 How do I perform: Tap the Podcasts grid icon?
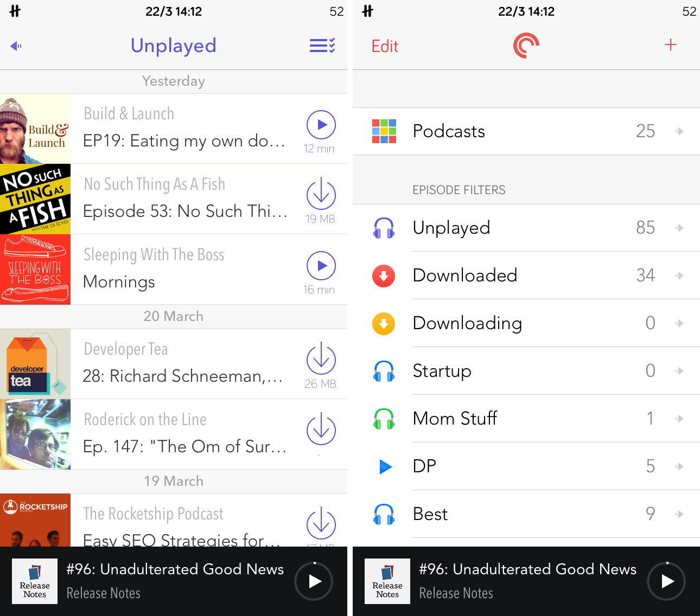(x=384, y=131)
